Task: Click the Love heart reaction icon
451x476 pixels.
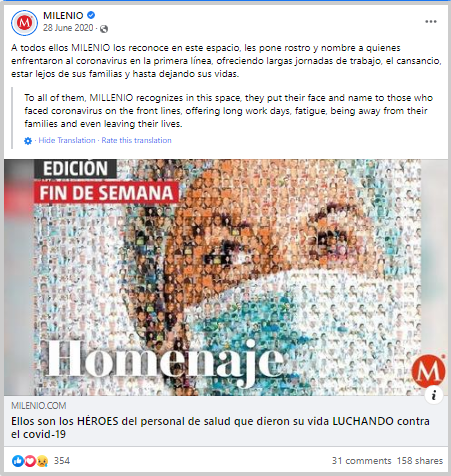Action: [30, 461]
